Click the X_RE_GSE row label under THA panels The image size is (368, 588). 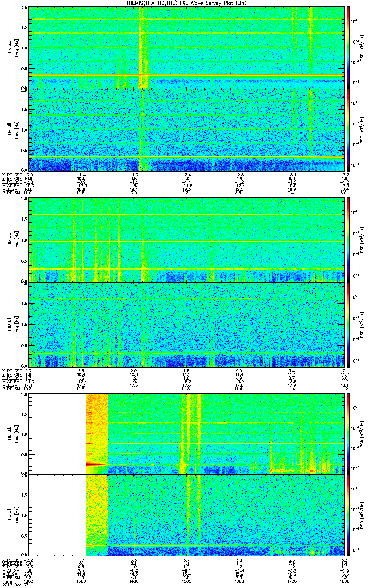tap(11, 174)
